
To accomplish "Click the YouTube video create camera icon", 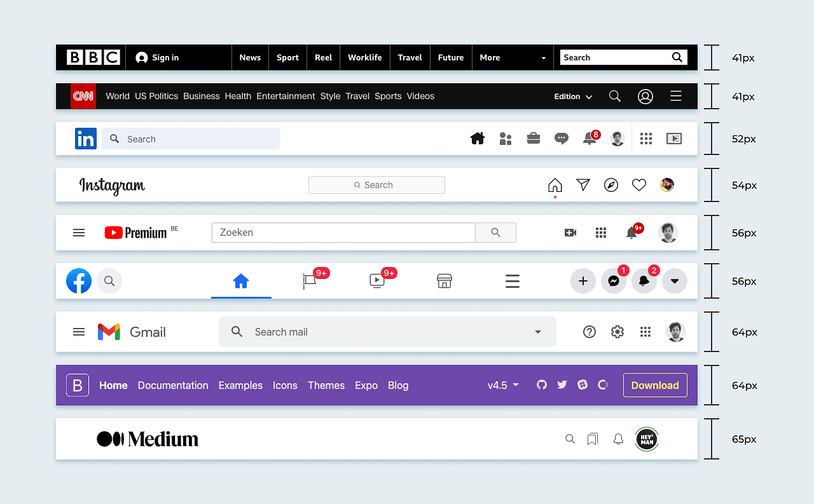I will click(570, 233).
